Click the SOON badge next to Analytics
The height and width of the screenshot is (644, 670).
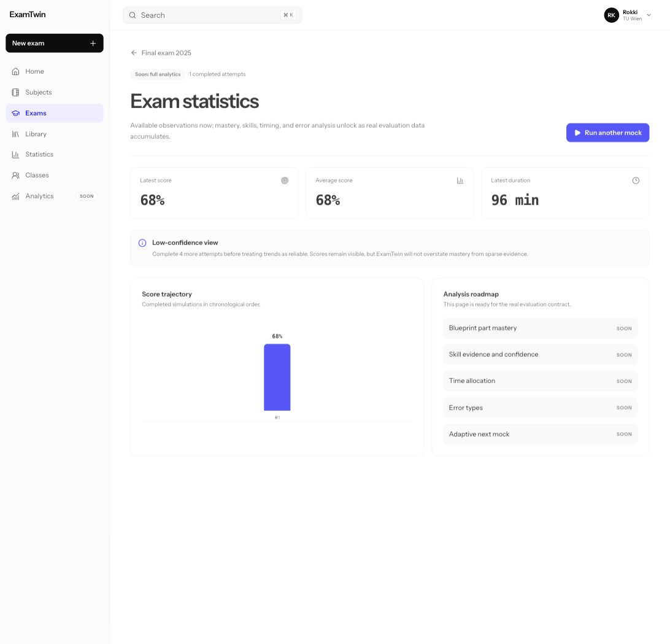pyautogui.click(x=87, y=196)
